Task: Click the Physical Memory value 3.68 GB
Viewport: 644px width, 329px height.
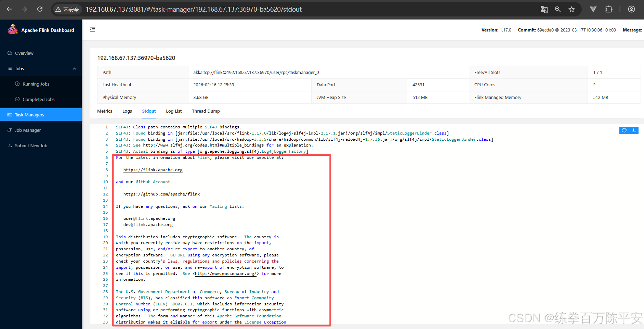Action: [201, 97]
